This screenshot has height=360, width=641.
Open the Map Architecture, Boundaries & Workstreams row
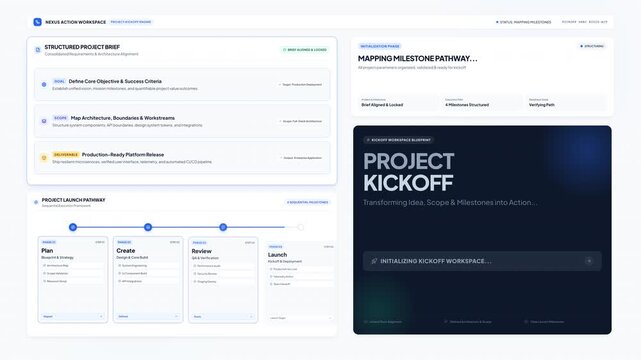pyautogui.click(x=182, y=121)
